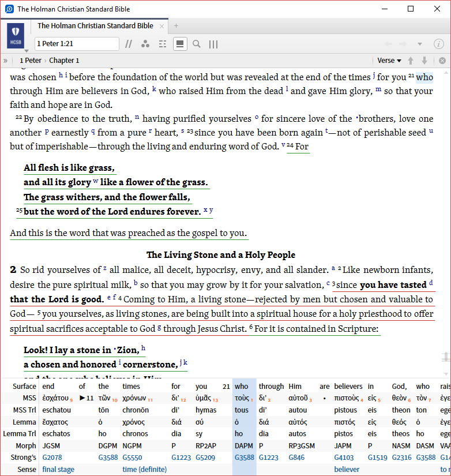Toggle the interlinear pane button
The height and width of the screenshot is (476, 451).
[x=180, y=44]
